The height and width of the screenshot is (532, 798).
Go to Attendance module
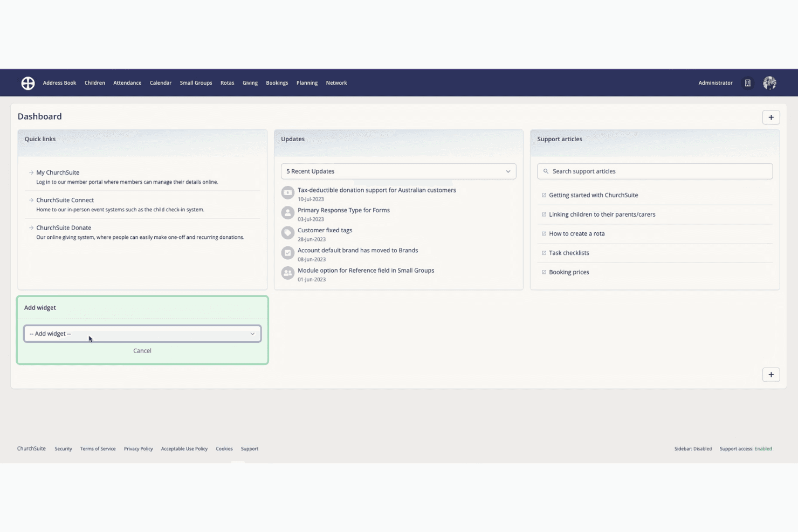point(127,83)
